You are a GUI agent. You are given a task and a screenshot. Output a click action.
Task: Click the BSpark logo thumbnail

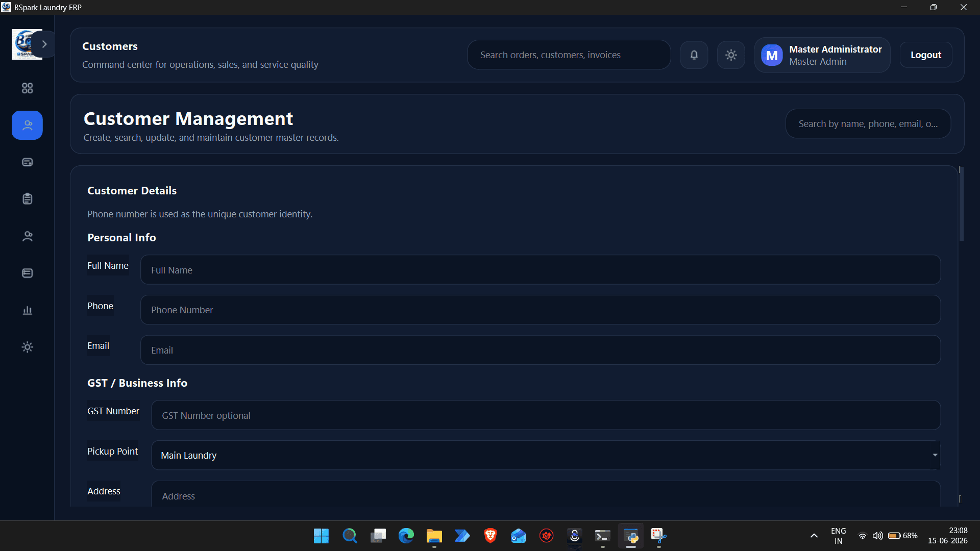pos(23,44)
